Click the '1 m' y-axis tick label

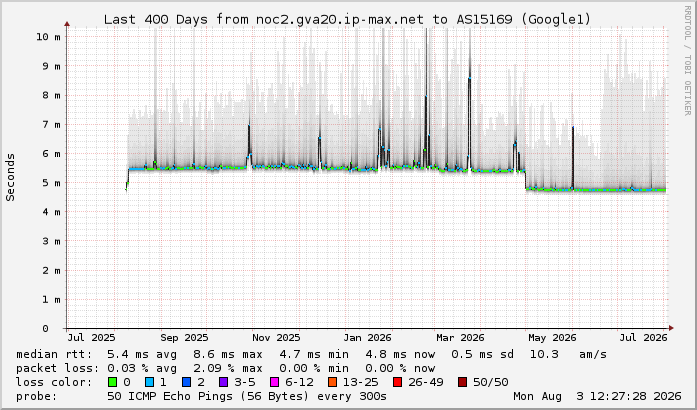pos(51,300)
